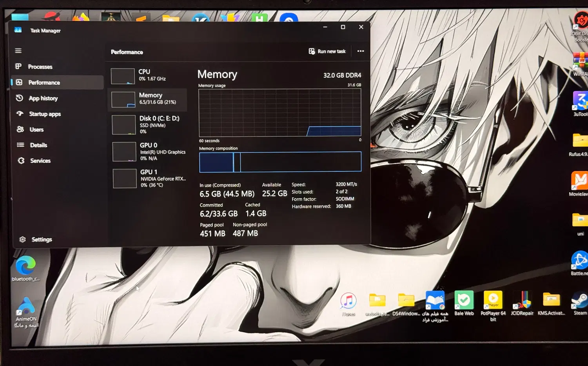Select the CPU performance entry

pyautogui.click(x=147, y=76)
